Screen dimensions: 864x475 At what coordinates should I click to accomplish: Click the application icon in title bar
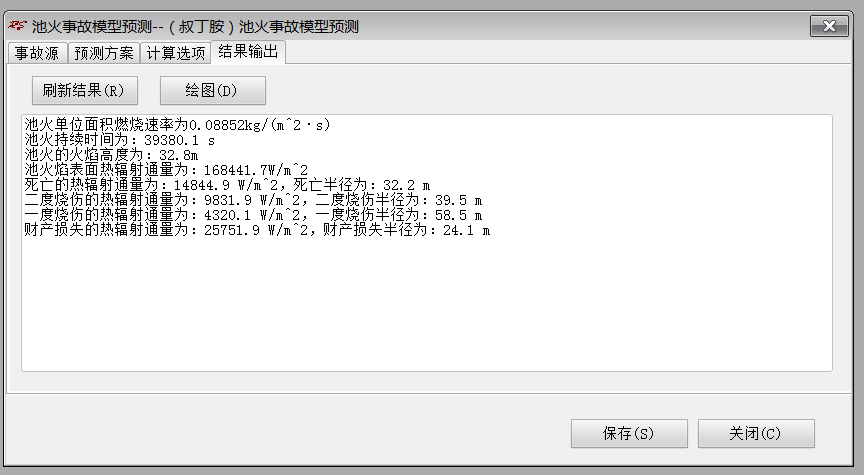coord(17,25)
